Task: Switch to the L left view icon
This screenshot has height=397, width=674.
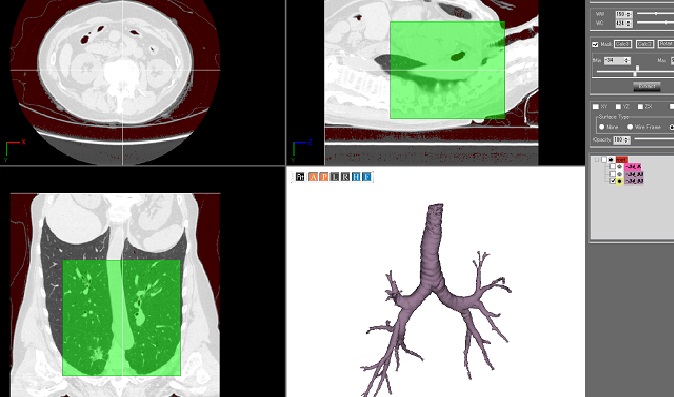Action: (334, 177)
